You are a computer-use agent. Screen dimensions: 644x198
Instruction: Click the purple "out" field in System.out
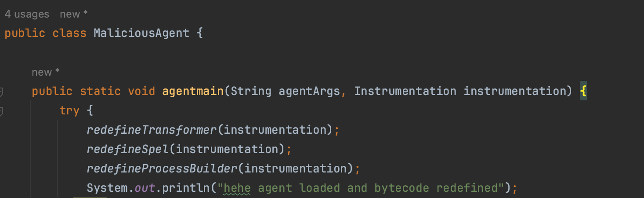point(145,188)
